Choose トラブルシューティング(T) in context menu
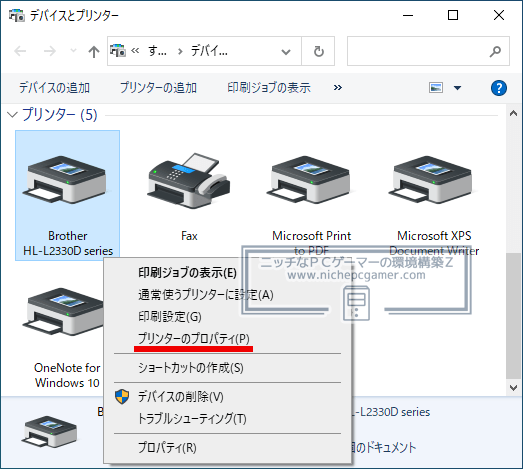 pyautogui.click(x=192, y=419)
